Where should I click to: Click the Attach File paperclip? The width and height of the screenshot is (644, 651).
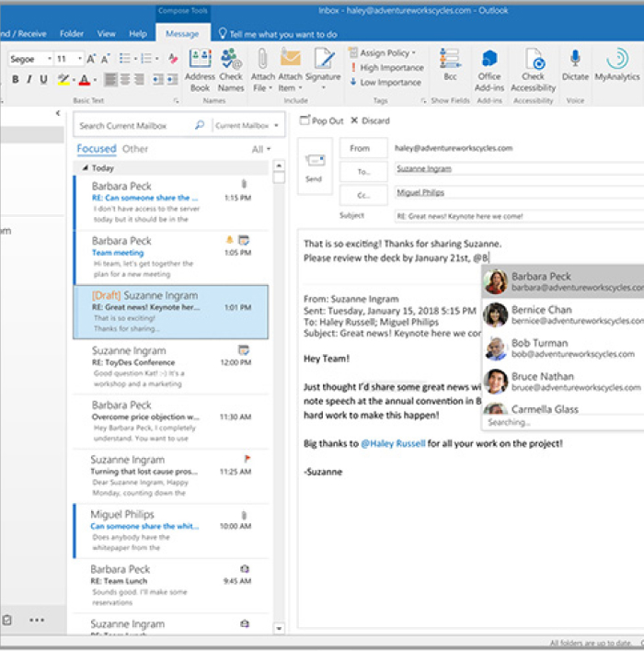coord(262,58)
